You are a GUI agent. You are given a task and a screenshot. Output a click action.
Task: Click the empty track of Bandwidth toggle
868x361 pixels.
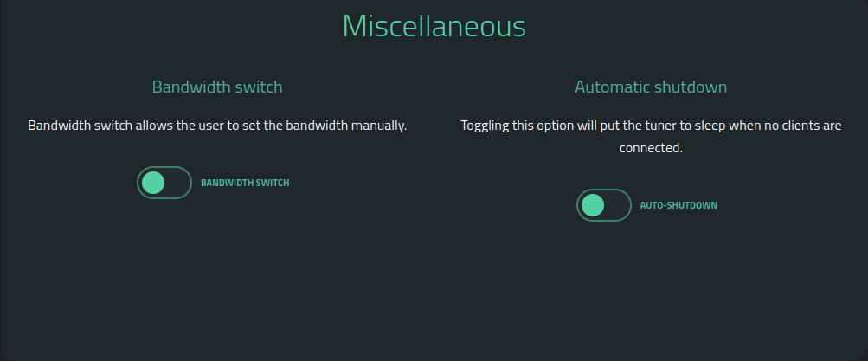[x=177, y=183]
